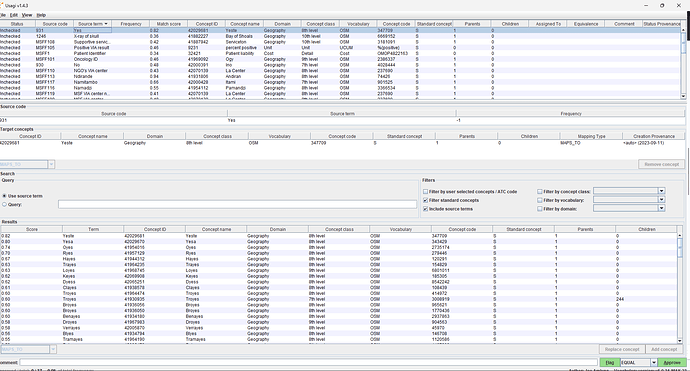Open the Edit menu
The height and width of the screenshot is (371, 690).
coord(14,15)
